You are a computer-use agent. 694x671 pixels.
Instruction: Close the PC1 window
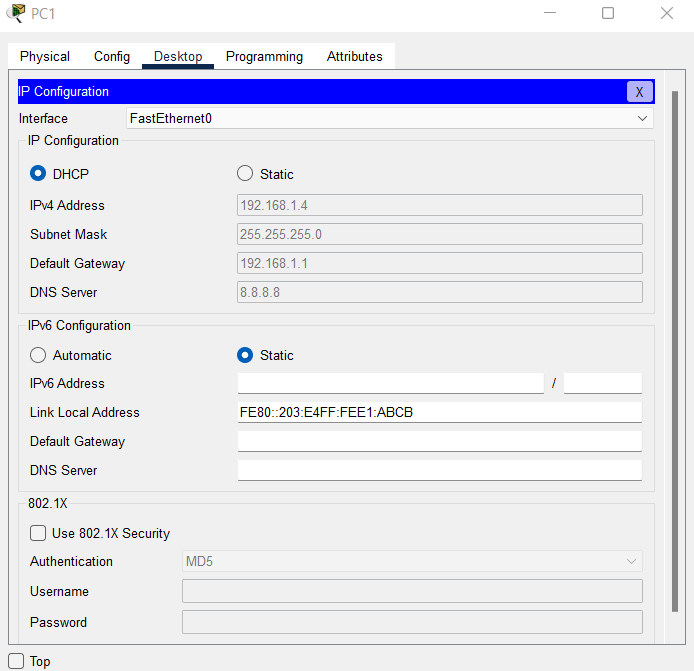coord(667,13)
